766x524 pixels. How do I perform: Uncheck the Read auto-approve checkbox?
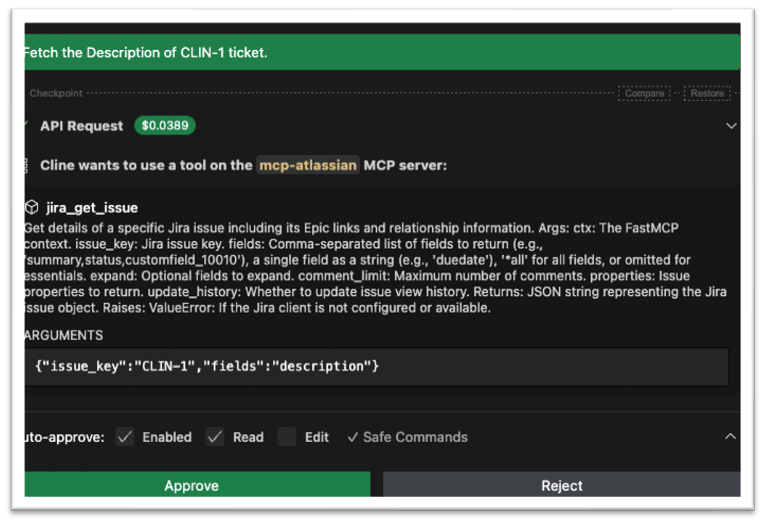click(x=215, y=437)
